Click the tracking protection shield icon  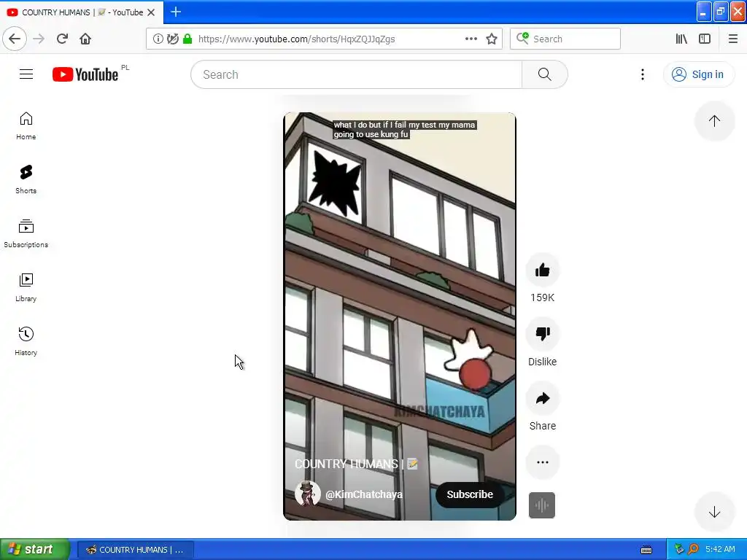point(172,39)
